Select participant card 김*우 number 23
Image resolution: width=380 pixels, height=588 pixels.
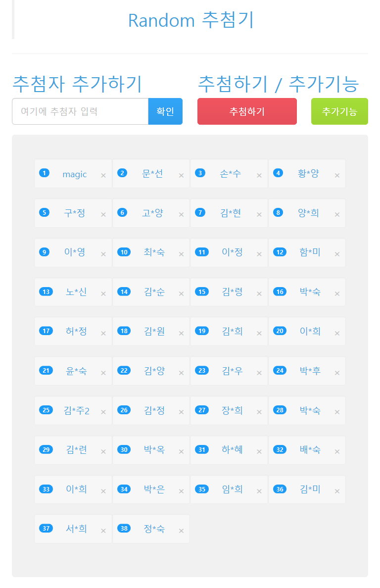click(229, 371)
